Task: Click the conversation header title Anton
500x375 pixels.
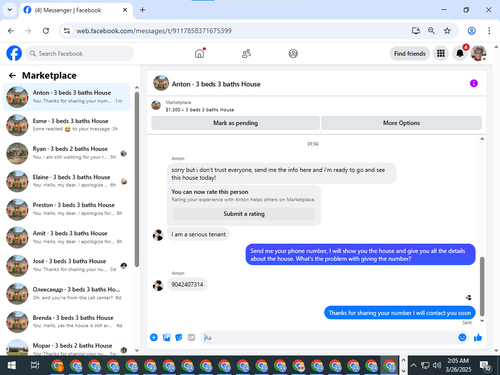Action: [x=216, y=84]
